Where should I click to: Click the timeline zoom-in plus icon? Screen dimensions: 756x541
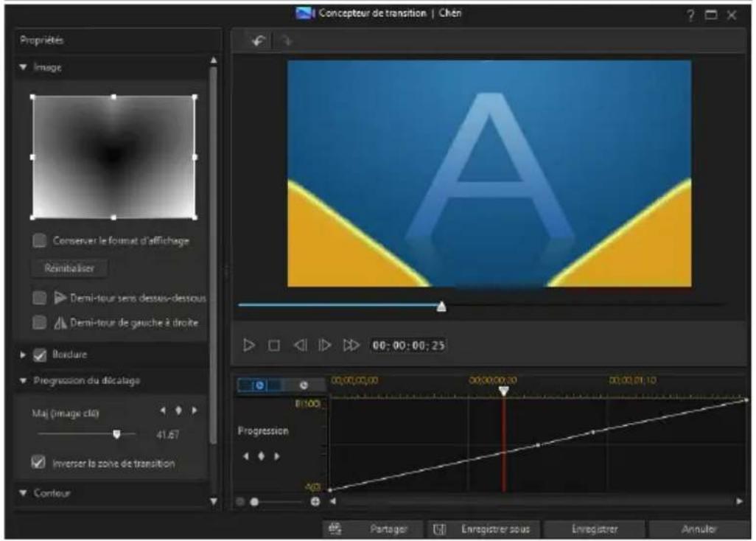point(315,501)
